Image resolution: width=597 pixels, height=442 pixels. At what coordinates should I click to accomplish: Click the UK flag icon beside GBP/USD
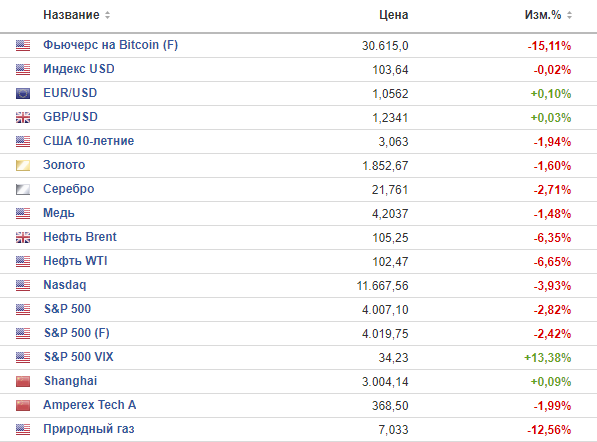23,117
